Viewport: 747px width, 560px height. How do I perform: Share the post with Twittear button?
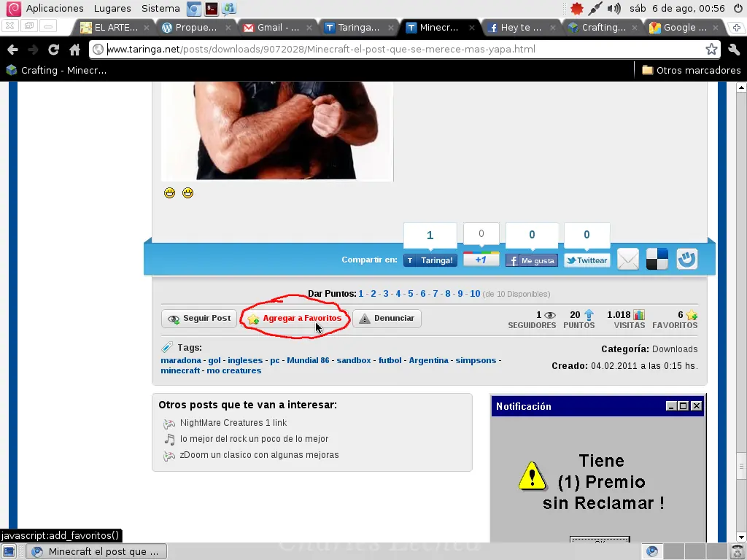click(x=587, y=260)
